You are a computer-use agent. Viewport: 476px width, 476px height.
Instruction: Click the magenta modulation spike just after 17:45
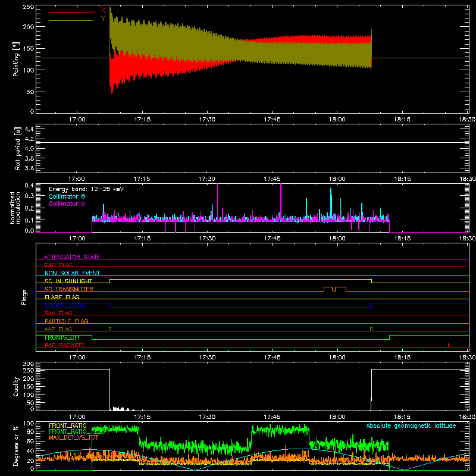click(281, 202)
